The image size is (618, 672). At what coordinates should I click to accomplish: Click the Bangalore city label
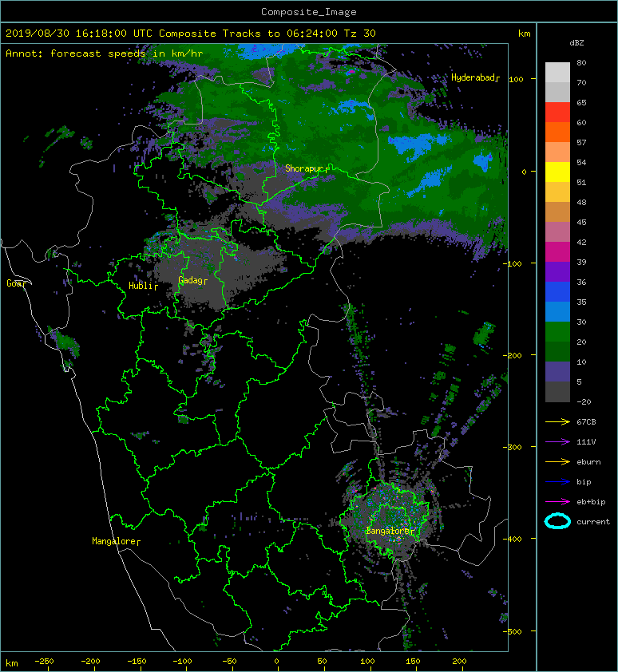388,531
